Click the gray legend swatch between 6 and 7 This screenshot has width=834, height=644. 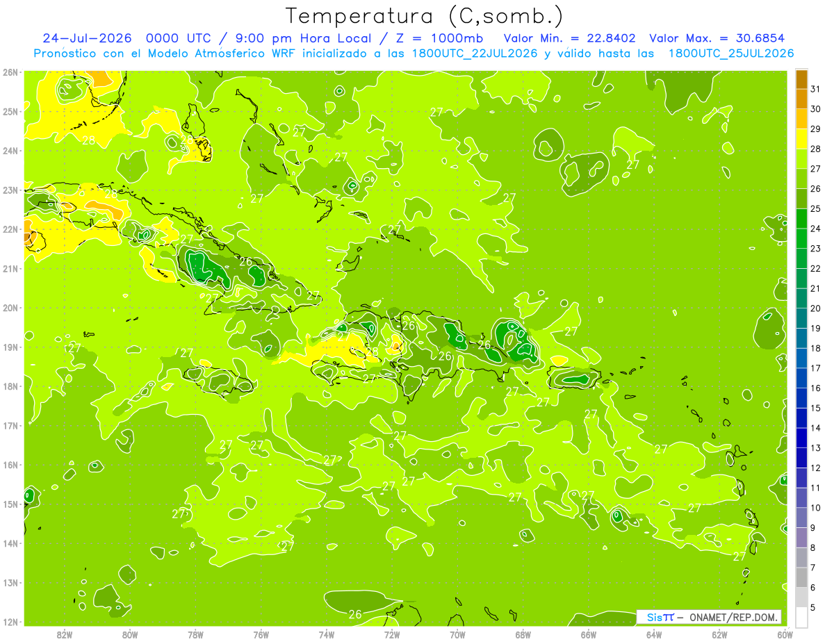point(801,577)
